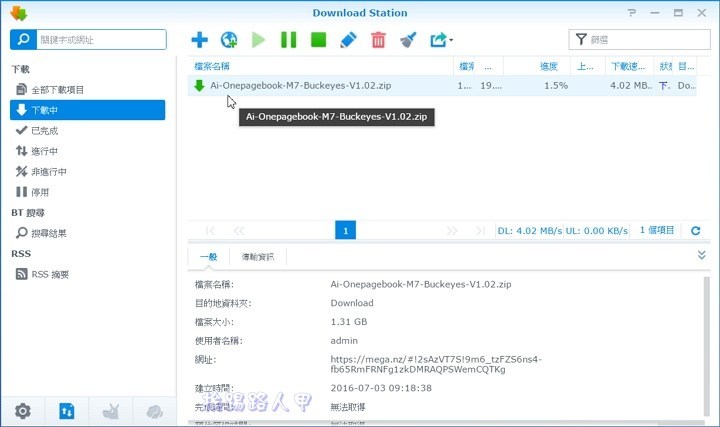Go to previous page double arrow
The width and height of the screenshot is (720, 427).
(x=239, y=230)
